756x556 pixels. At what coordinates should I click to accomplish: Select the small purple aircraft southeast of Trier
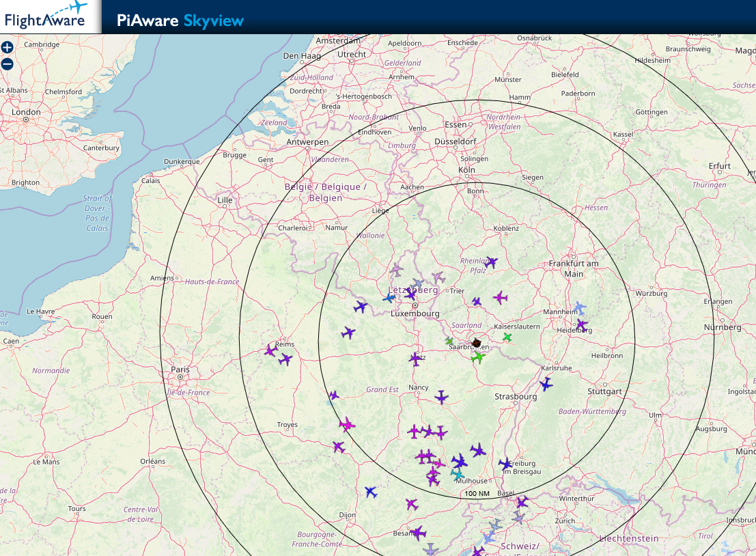[x=477, y=302]
